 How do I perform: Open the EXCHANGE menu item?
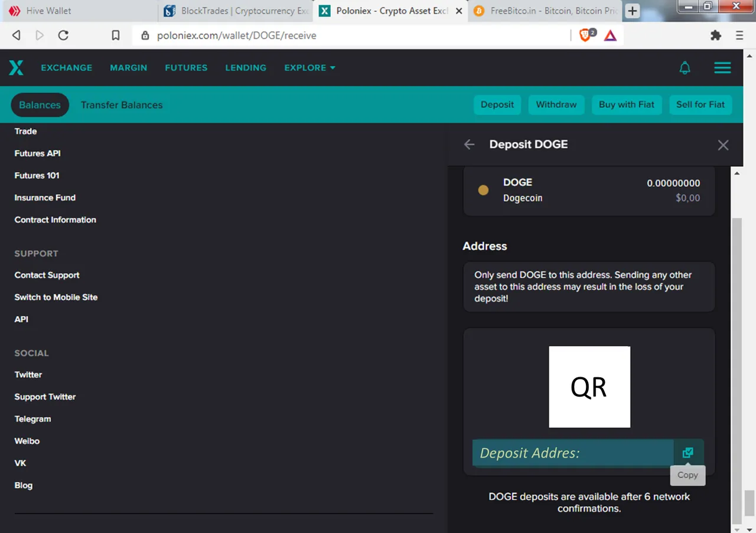(x=67, y=68)
